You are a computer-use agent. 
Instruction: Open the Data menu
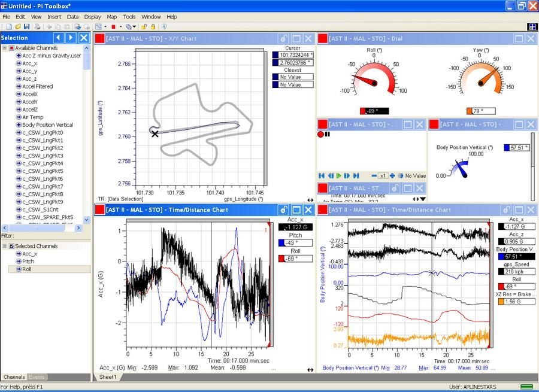72,17
